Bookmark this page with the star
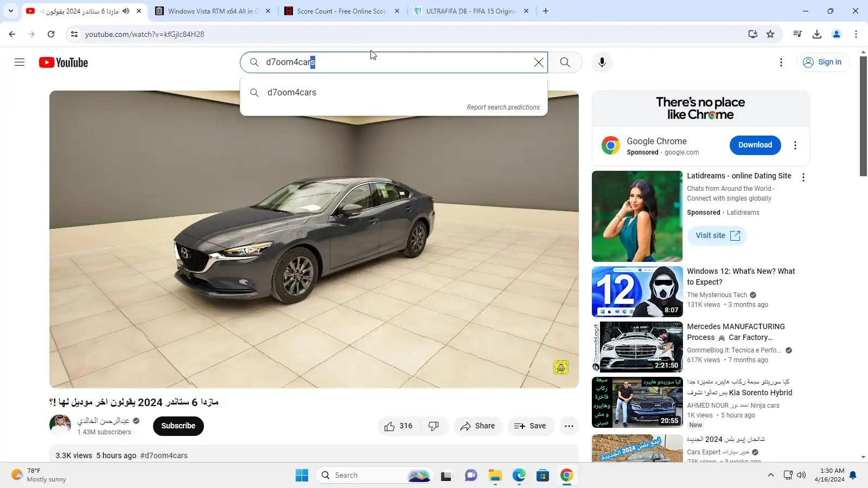This screenshot has height=488, width=868. (770, 34)
